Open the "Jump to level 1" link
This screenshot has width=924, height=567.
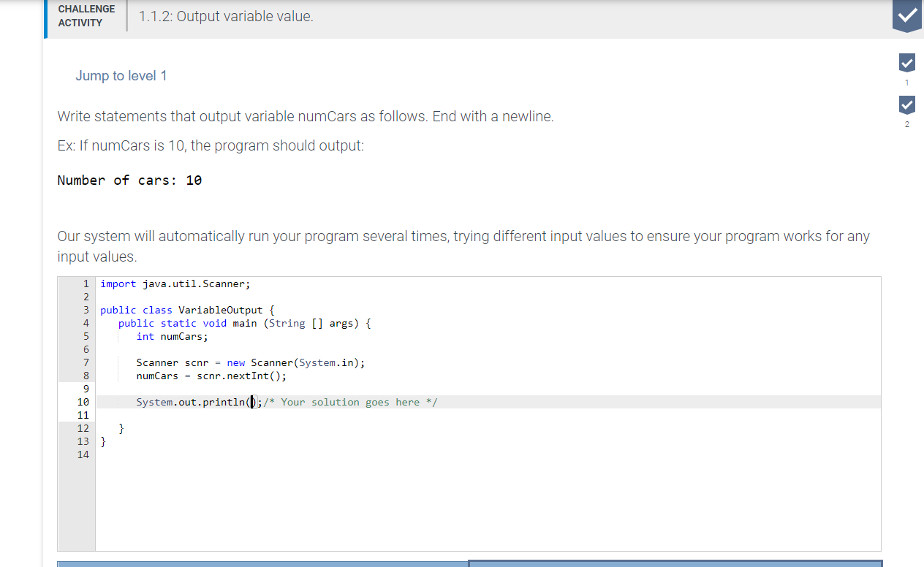pyautogui.click(x=121, y=75)
